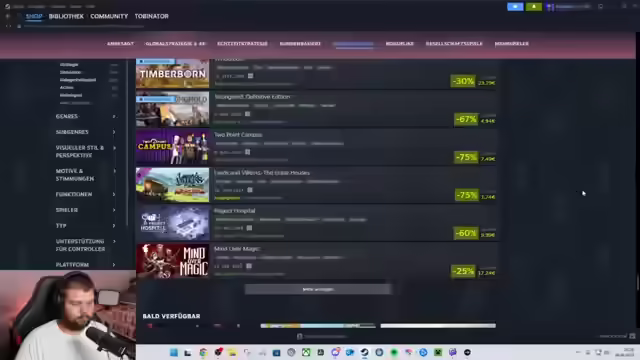
Task: Open the purple Twitch icon in taskbar
Action: point(452,352)
